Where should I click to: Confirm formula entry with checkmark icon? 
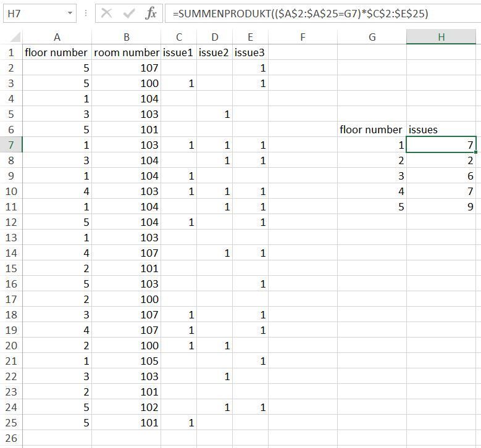point(128,14)
